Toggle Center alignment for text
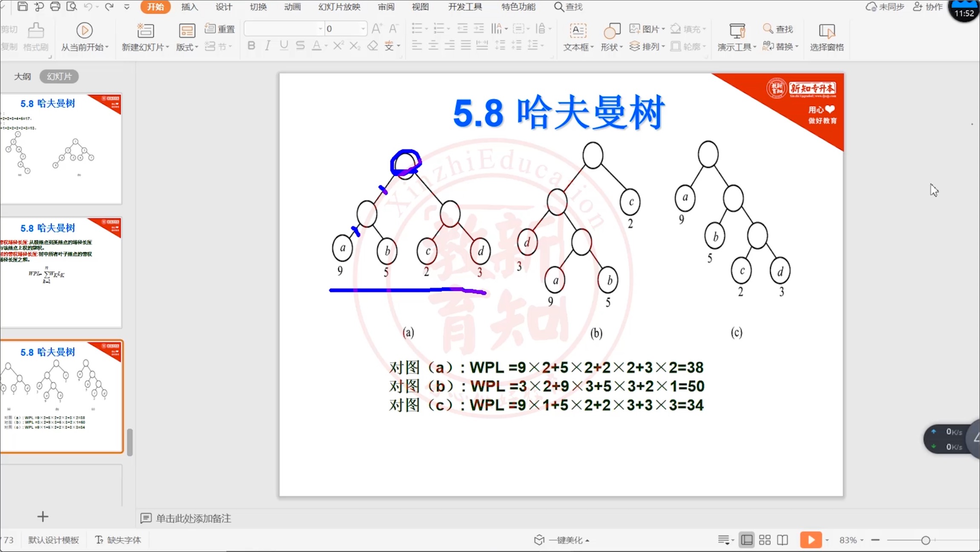Viewport: 980px width, 552px height. pos(433,45)
